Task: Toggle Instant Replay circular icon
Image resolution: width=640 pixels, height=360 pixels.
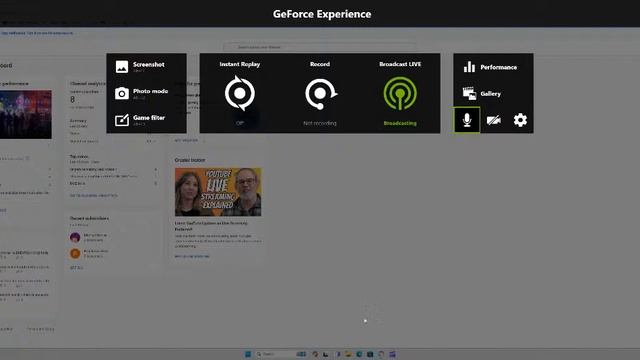Action: (240, 93)
